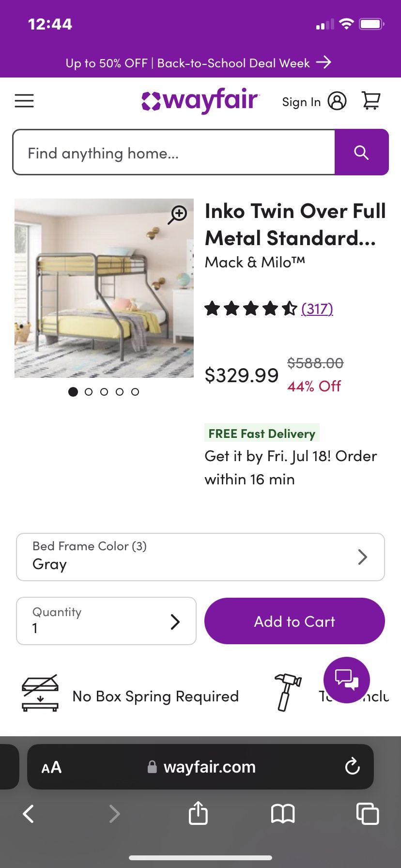Open Safari bookmarks
The image size is (401, 868).
[x=283, y=814]
